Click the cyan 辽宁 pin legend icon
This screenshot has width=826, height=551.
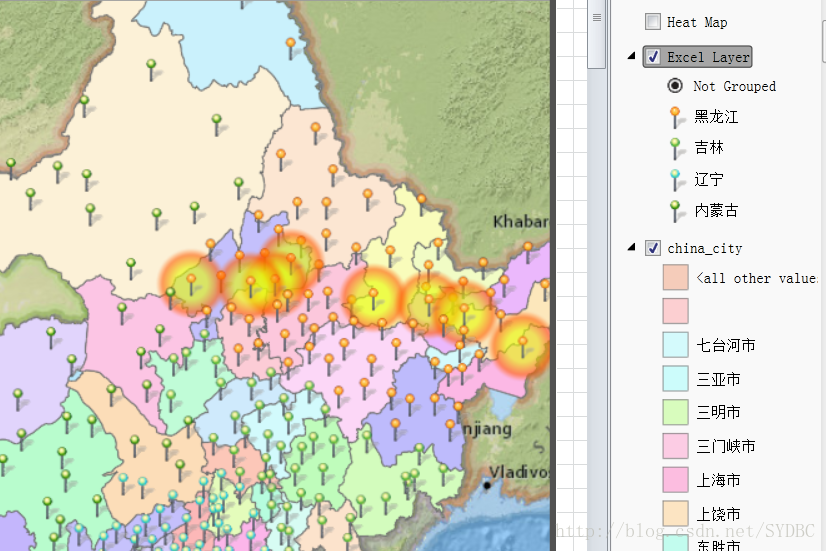(x=675, y=179)
